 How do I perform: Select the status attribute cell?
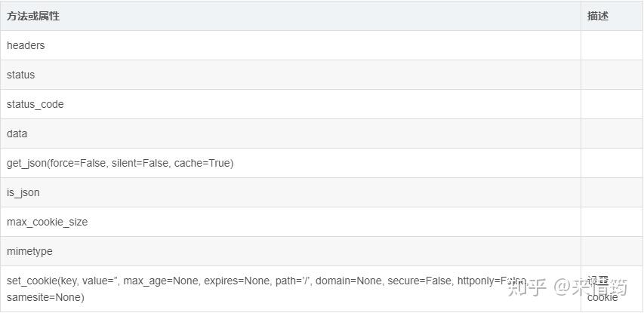pos(20,75)
